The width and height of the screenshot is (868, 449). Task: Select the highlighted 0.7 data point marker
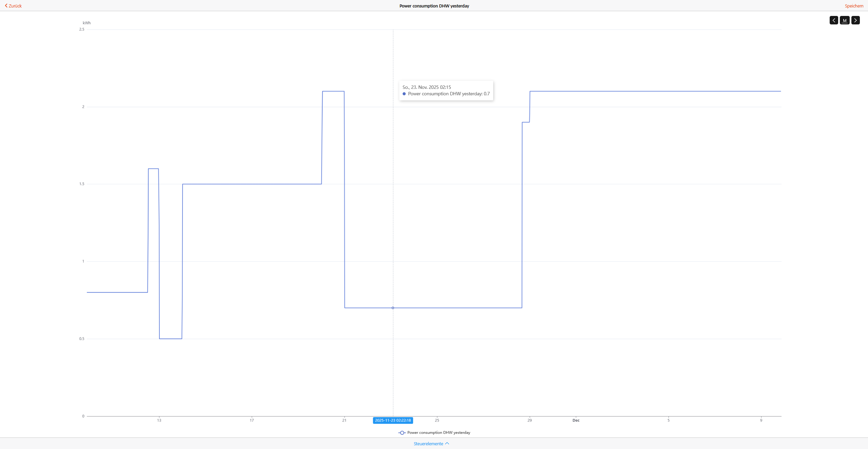[393, 308]
